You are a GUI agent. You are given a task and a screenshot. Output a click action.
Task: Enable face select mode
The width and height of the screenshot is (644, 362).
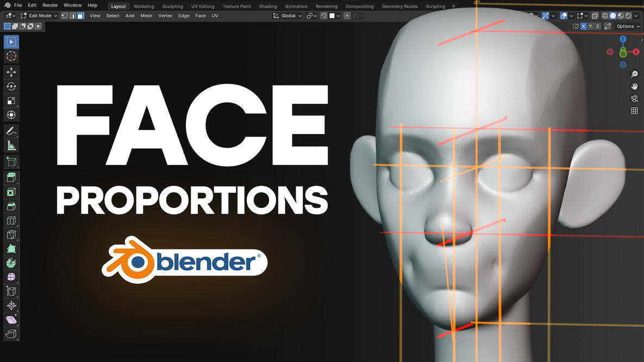coord(80,15)
